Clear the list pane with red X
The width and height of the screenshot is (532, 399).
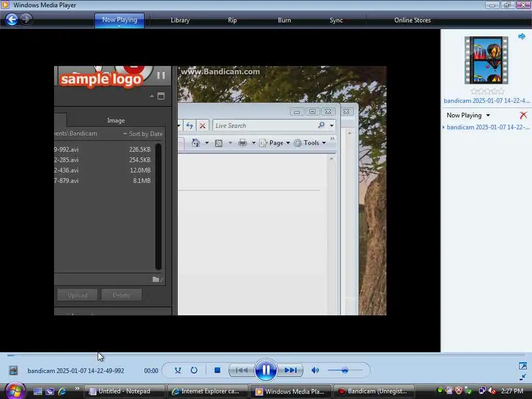point(524,115)
